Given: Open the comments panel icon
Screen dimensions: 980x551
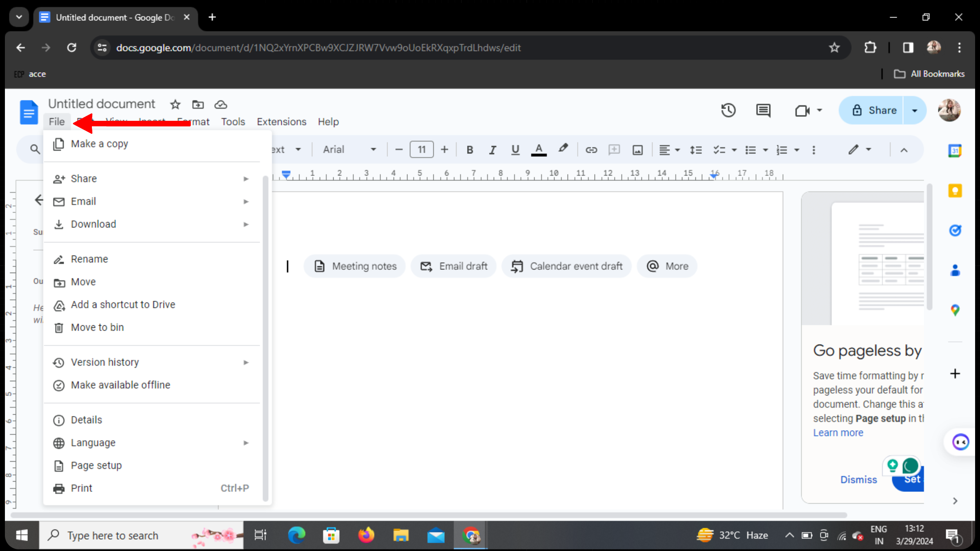Looking at the screenshot, I should click(x=763, y=110).
